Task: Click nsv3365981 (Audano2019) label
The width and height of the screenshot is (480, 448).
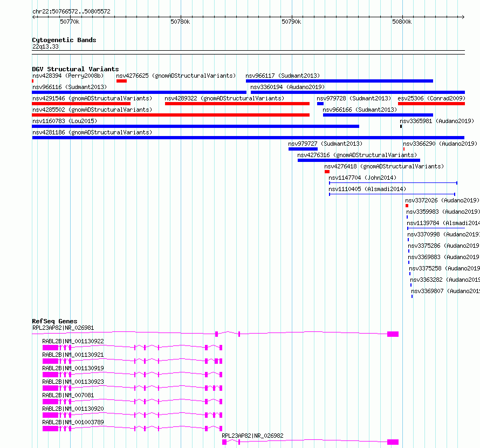Action: click(x=437, y=121)
